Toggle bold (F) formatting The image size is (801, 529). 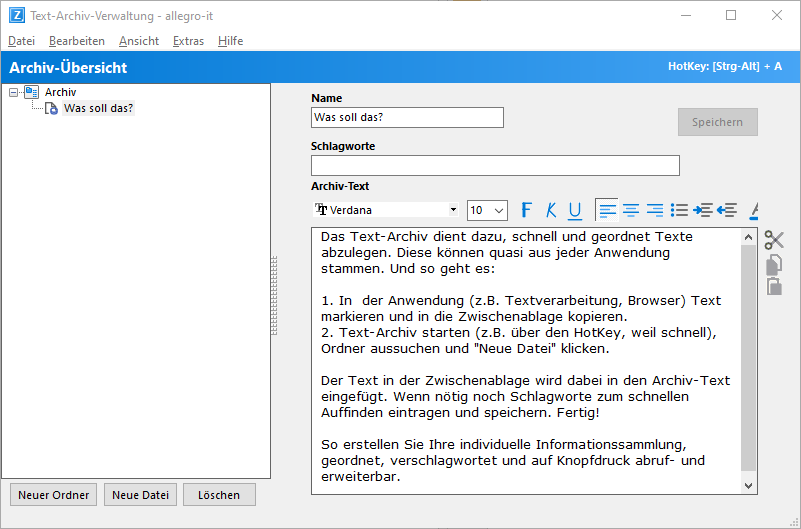pyautogui.click(x=527, y=210)
